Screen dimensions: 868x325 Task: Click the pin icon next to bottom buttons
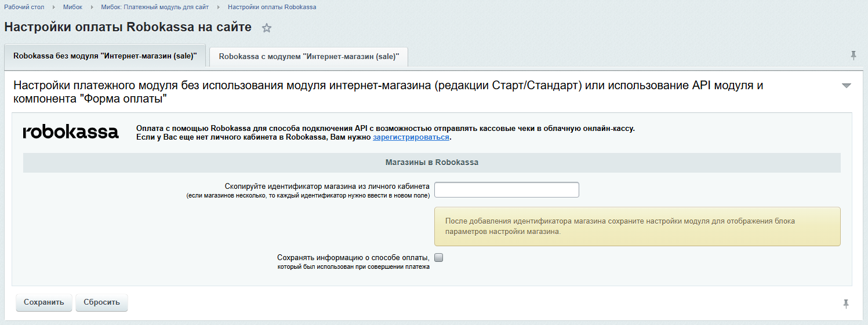click(x=846, y=304)
